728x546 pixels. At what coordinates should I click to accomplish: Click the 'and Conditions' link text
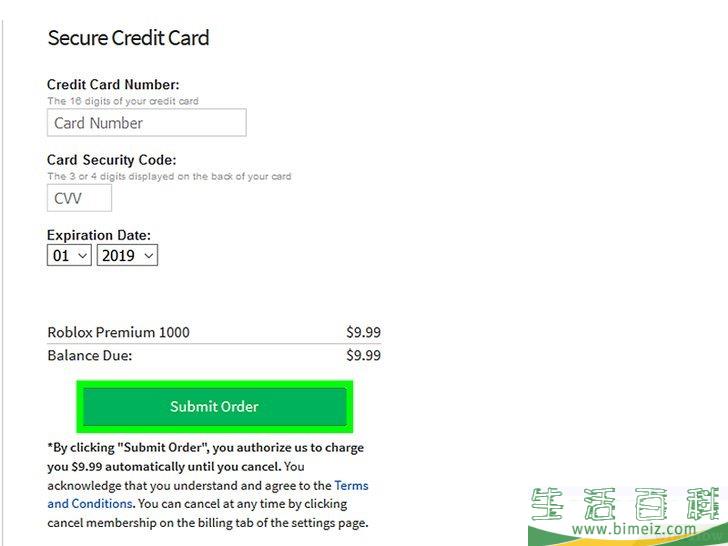[x=90, y=504]
